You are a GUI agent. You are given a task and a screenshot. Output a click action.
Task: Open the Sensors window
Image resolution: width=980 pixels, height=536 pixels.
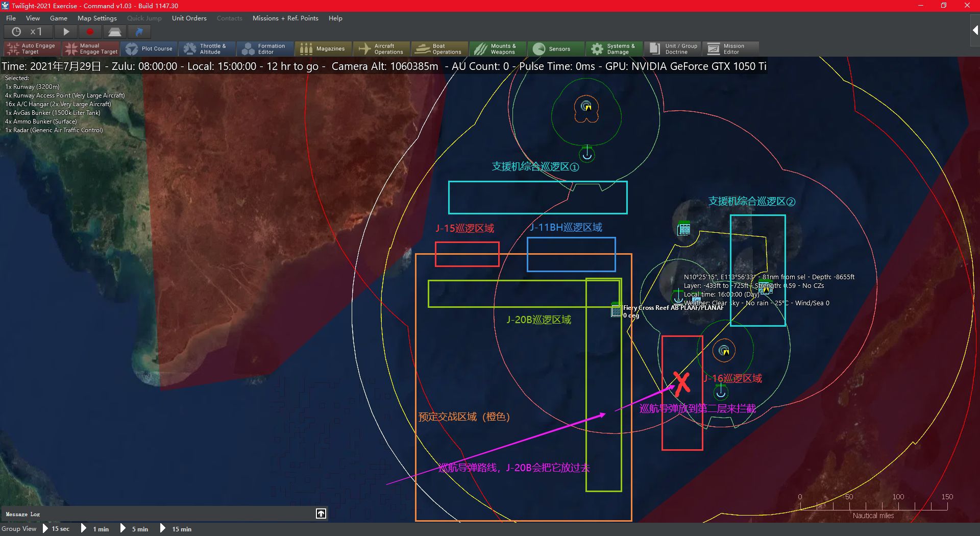coord(556,49)
